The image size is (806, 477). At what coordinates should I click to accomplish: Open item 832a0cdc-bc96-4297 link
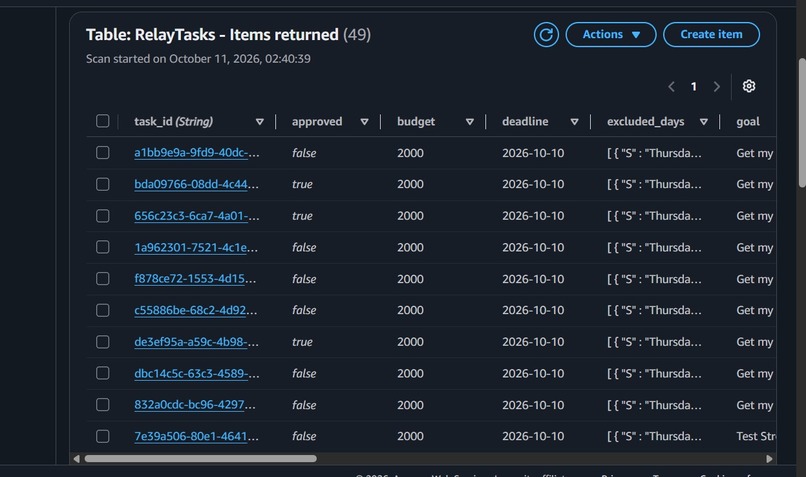(195, 405)
